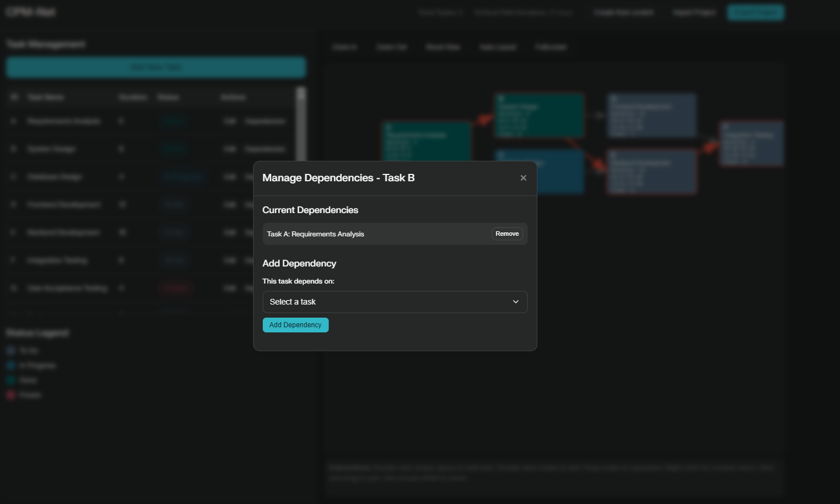Click Zoom Out on diagram toolbar

391,47
